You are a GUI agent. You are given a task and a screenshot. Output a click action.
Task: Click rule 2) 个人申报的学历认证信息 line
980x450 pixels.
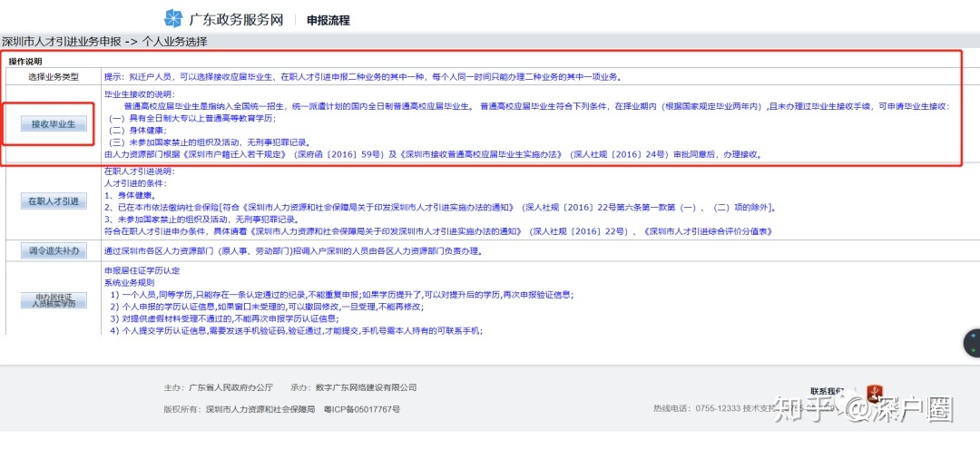(267, 307)
